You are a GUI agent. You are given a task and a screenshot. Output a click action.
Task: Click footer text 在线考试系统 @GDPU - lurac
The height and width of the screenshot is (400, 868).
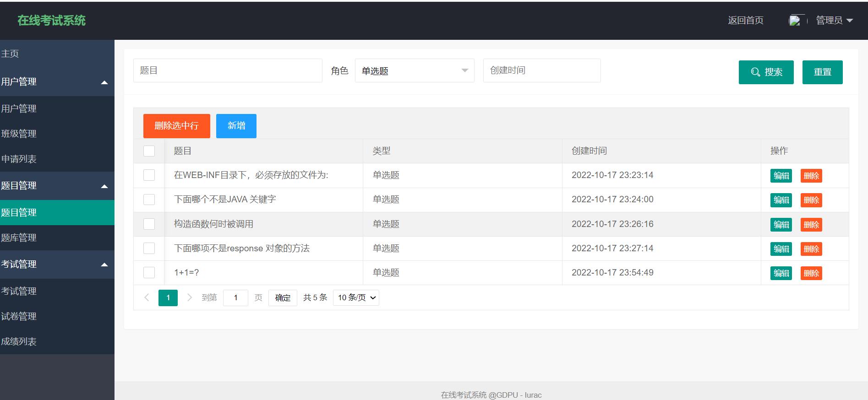pyautogui.click(x=491, y=395)
